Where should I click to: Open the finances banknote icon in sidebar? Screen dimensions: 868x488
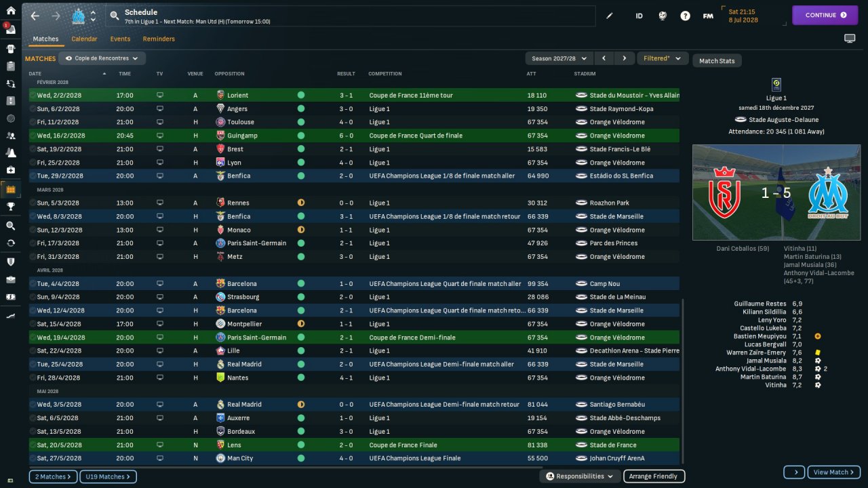tap(10, 297)
